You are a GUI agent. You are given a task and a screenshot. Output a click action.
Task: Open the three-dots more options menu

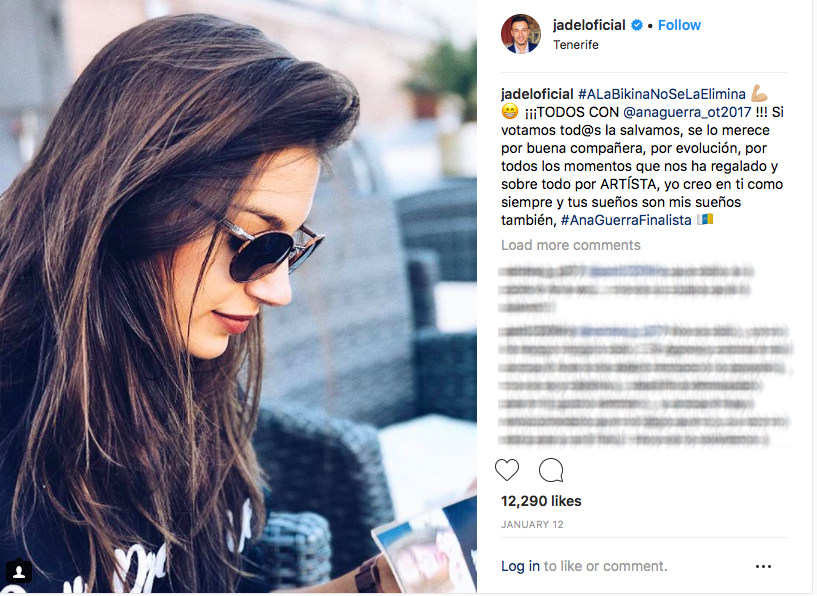tap(763, 566)
